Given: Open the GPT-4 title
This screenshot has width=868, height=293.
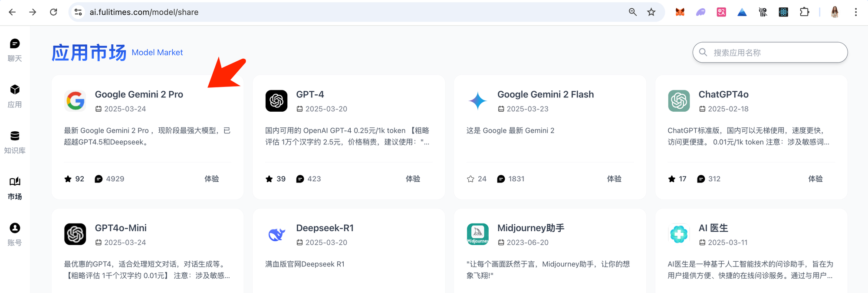Looking at the screenshot, I should pos(310,94).
